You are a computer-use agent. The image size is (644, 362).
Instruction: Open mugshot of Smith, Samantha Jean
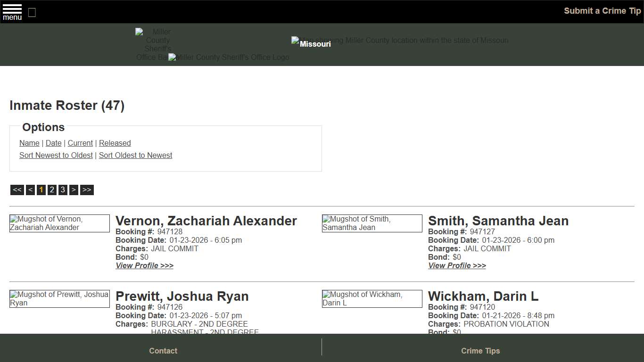[372, 223]
